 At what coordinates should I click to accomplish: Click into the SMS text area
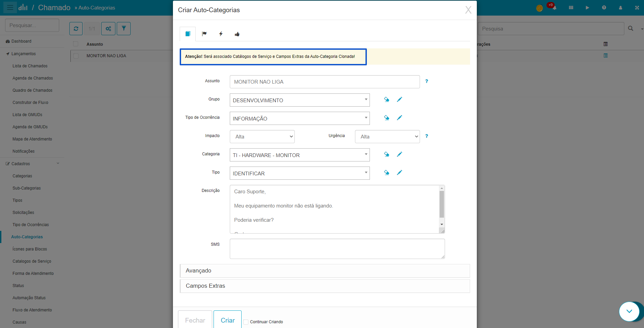[337, 249]
